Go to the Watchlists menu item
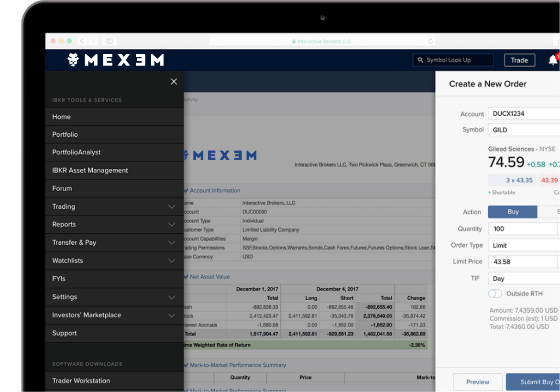560x392 pixels. coord(68,261)
